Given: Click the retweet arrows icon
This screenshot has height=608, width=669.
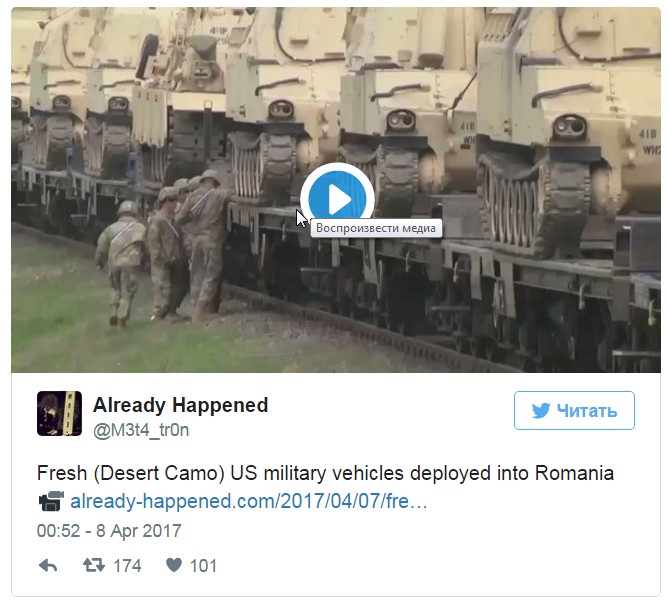Looking at the screenshot, I should (94, 565).
